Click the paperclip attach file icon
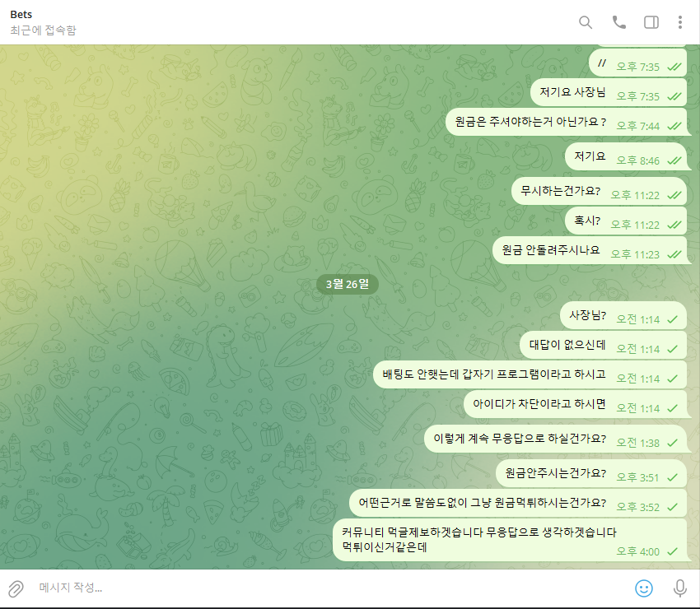The width and height of the screenshot is (700, 609). coord(16,588)
